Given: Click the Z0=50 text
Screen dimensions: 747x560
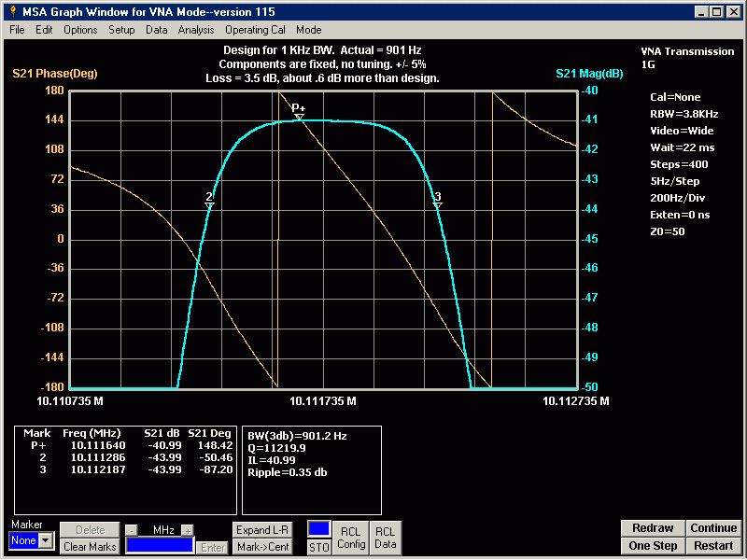Looking at the screenshot, I should pos(667,231).
